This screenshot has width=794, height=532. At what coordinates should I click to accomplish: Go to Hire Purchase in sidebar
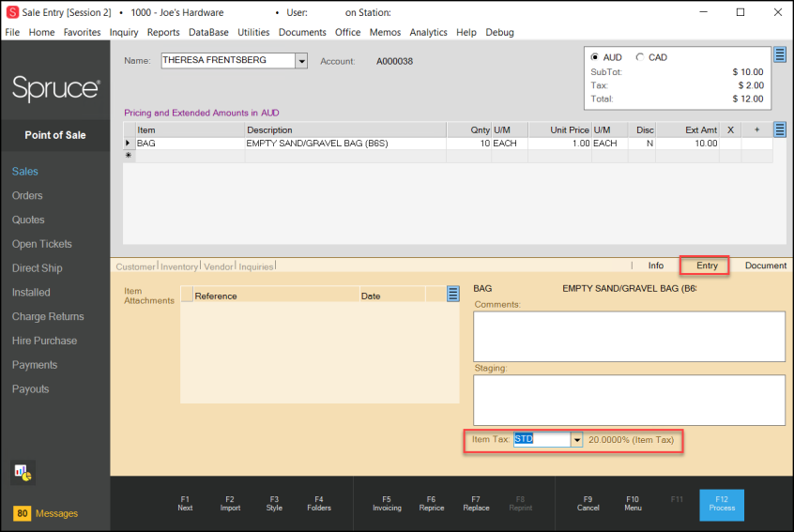coord(44,342)
